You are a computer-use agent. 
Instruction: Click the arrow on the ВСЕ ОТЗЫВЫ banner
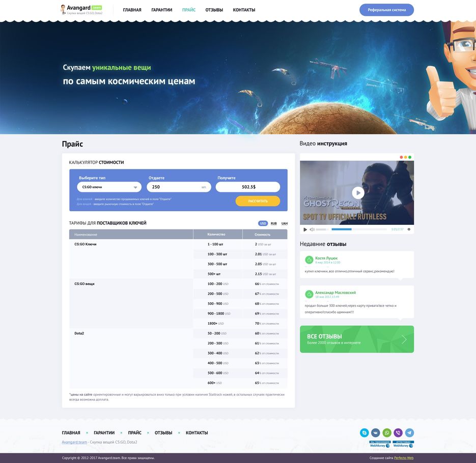pyautogui.click(x=404, y=339)
